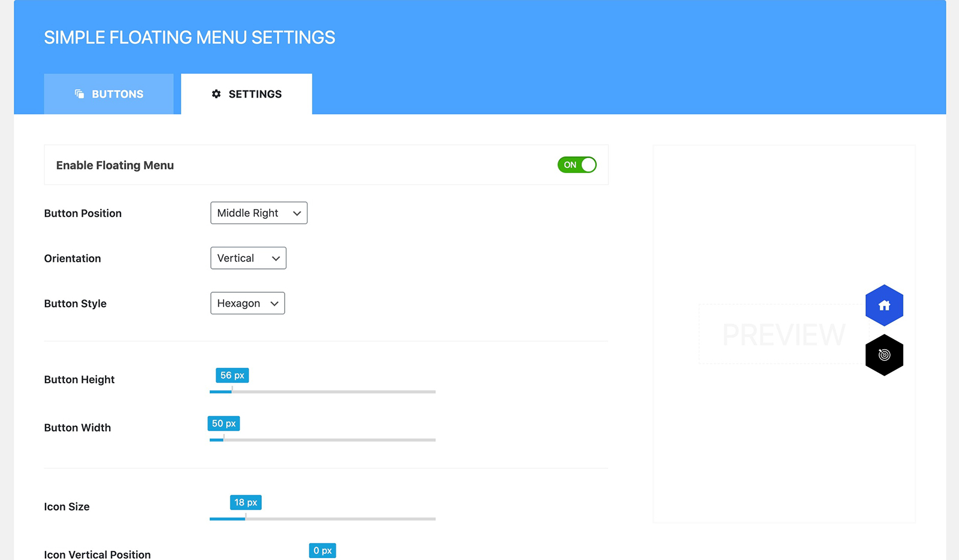Click the Button Height slider track
Screen dimensions: 959x560
tap(322, 392)
